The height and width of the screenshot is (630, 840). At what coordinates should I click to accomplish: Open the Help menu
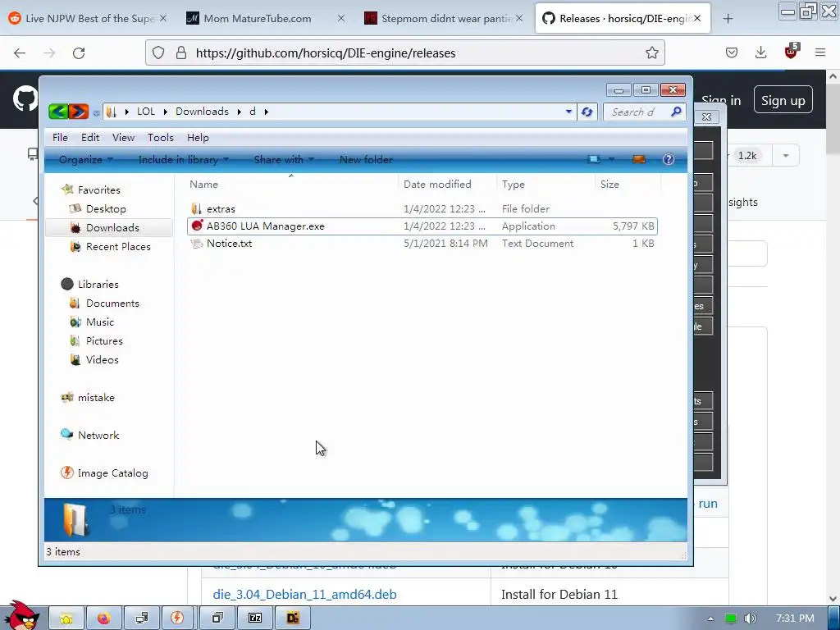[x=198, y=138]
